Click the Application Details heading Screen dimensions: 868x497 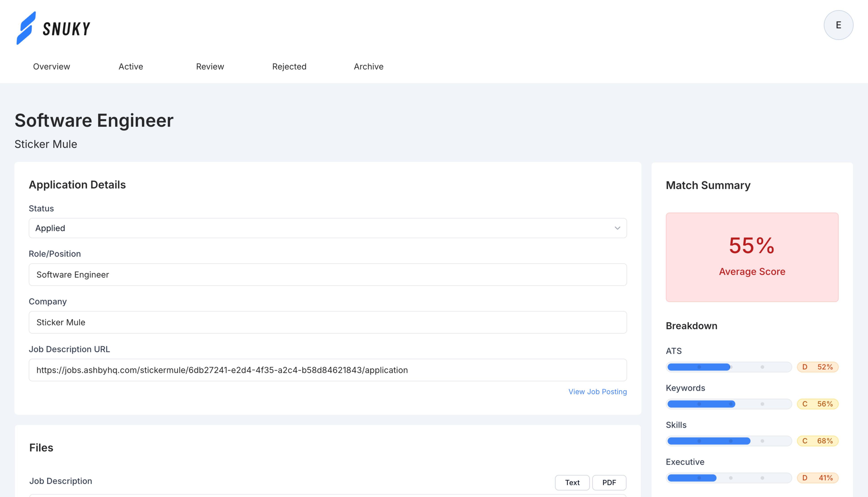pos(77,185)
